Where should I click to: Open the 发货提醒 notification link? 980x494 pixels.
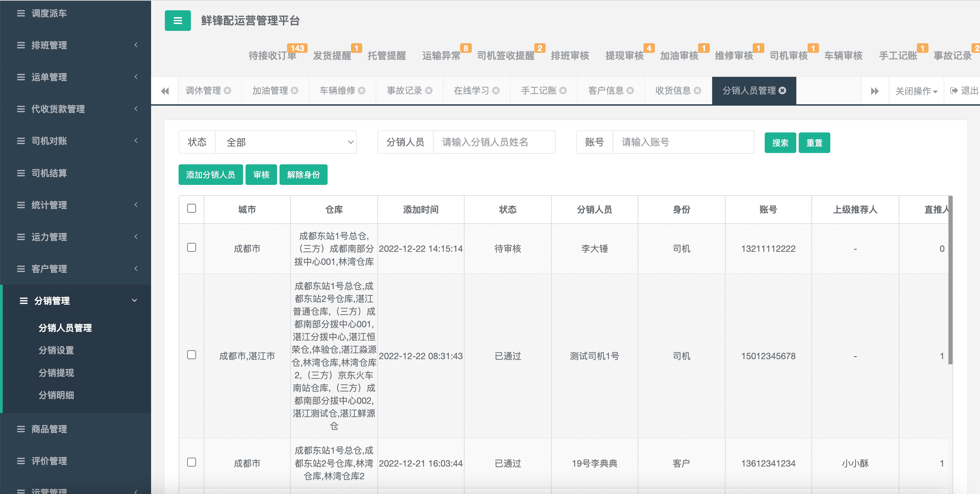click(332, 56)
